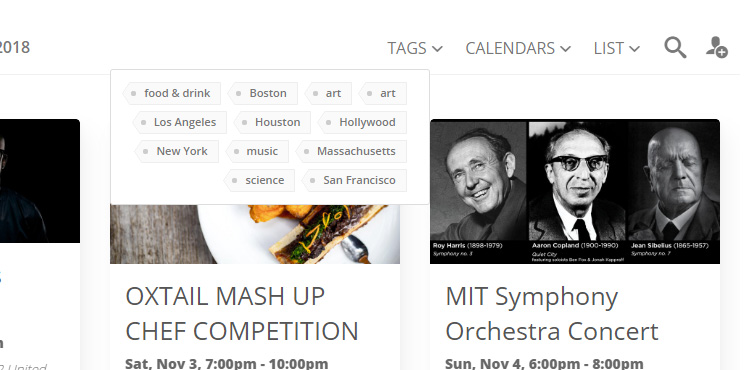Select the Massachusetts tag
750x370 pixels.
coord(351,151)
